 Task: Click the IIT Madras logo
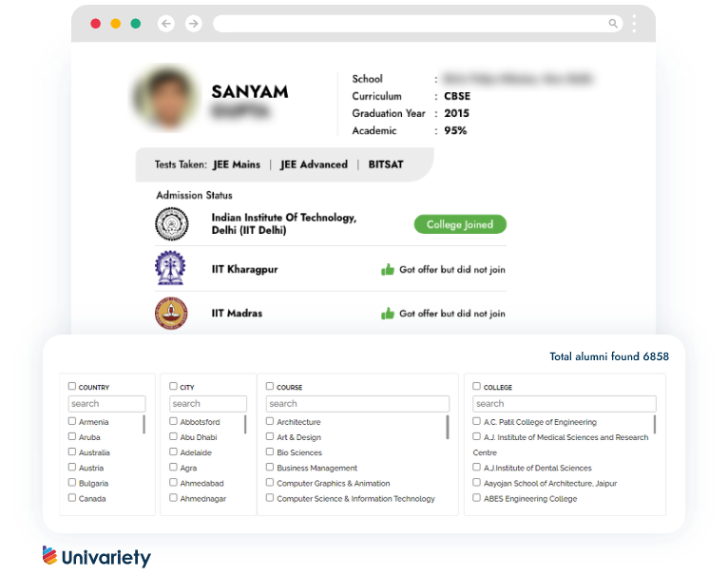171,313
